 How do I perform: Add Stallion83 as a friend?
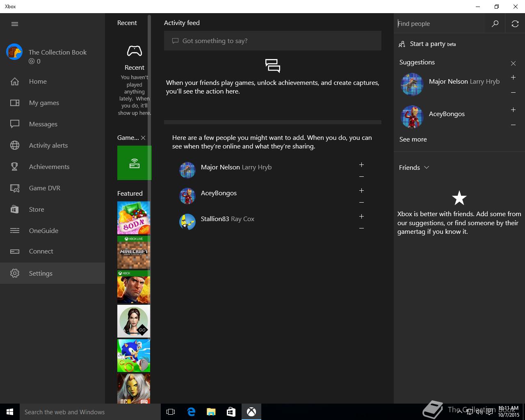click(x=361, y=216)
